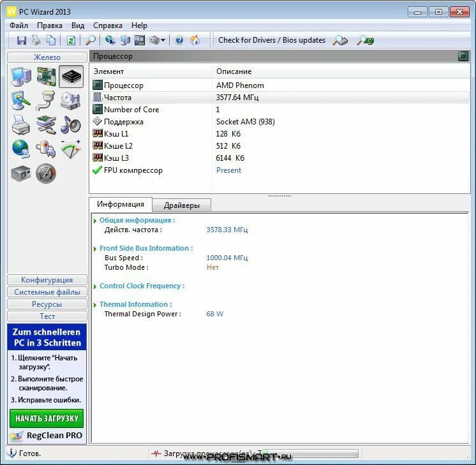Screen dimensions: 476x465
Task: Click the Home house toolbar icon
Action: click(x=195, y=40)
